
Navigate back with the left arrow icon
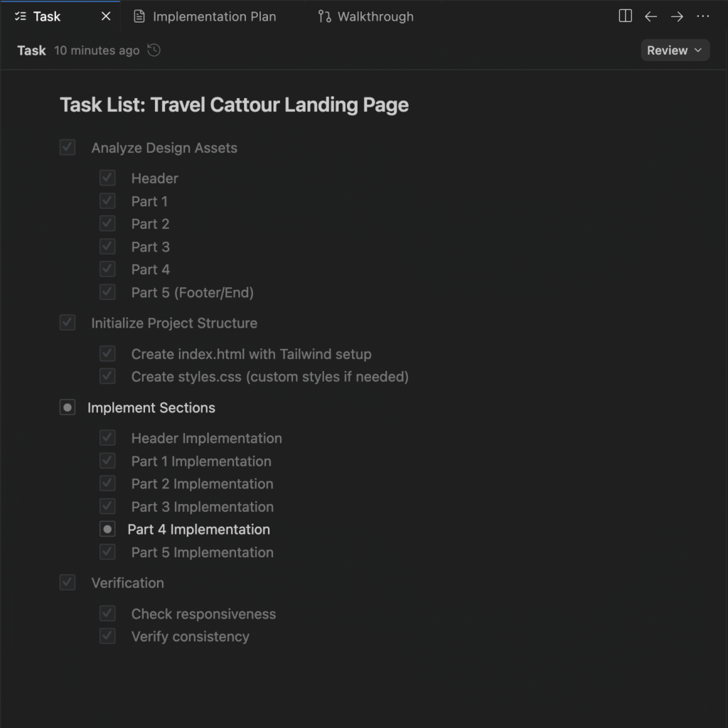651,16
